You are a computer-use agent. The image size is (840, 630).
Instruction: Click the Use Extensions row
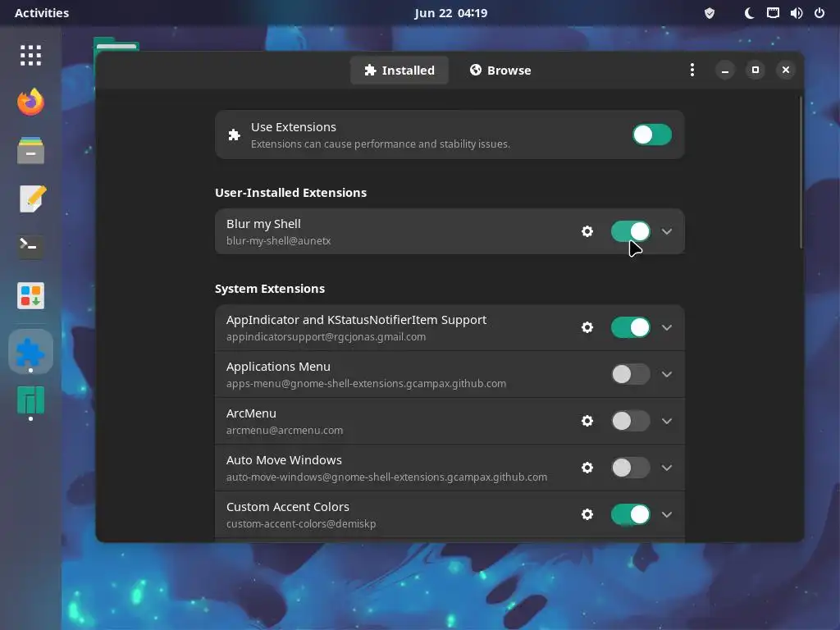[x=450, y=135]
